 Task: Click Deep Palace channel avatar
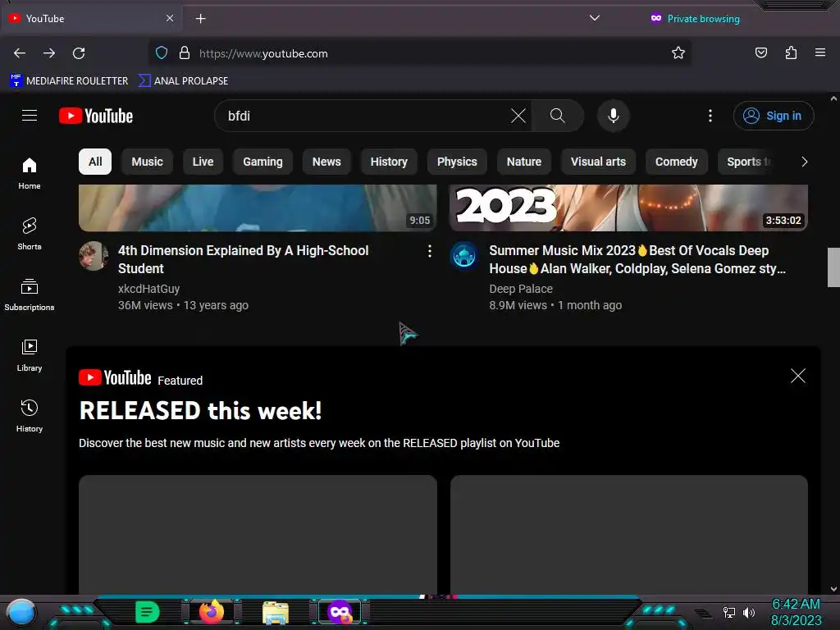pos(464,256)
